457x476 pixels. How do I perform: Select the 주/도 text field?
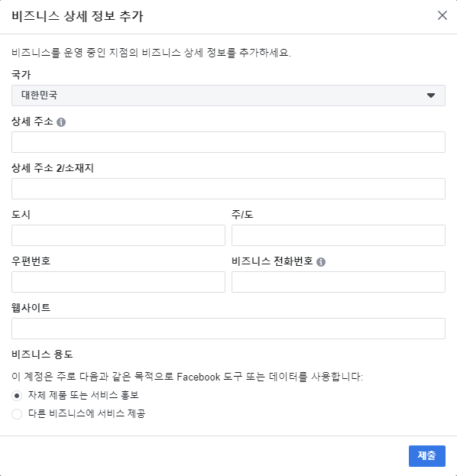[339, 235]
